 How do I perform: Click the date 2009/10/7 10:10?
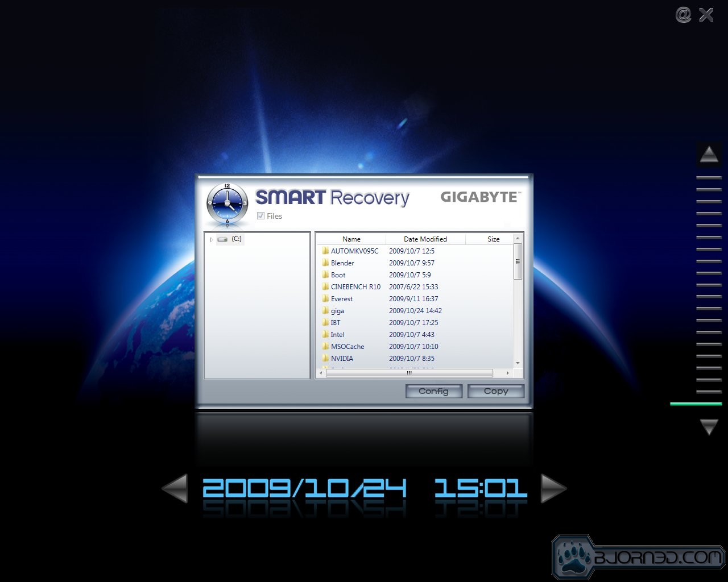413,347
